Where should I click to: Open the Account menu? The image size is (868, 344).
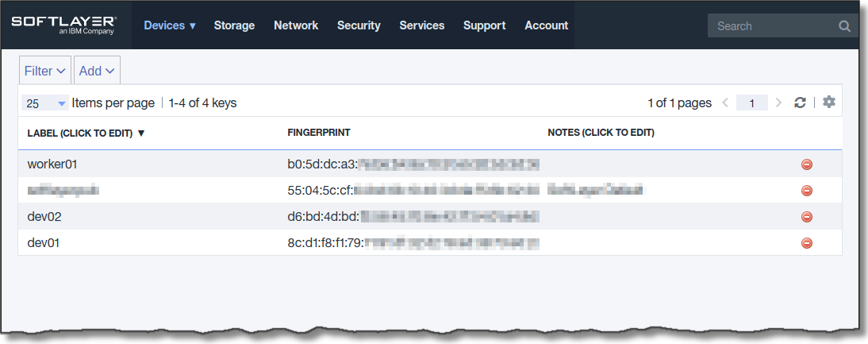click(x=546, y=25)
